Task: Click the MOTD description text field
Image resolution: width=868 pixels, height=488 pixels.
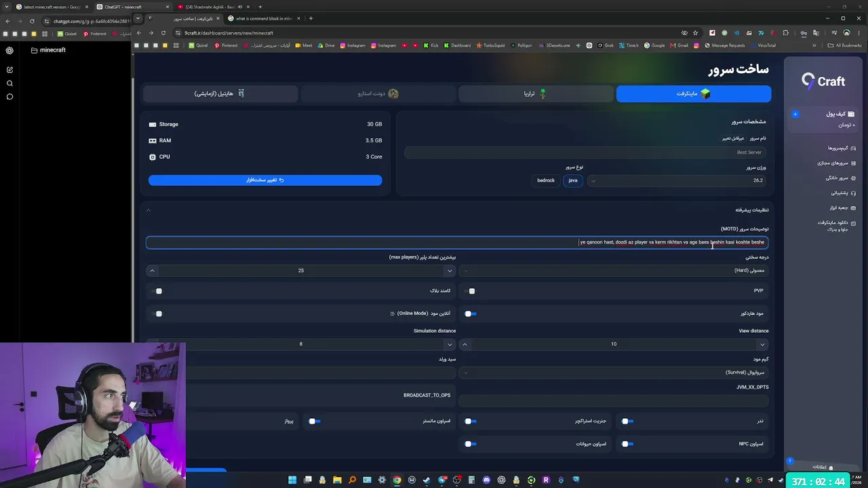Action: [x=457, y=243]
